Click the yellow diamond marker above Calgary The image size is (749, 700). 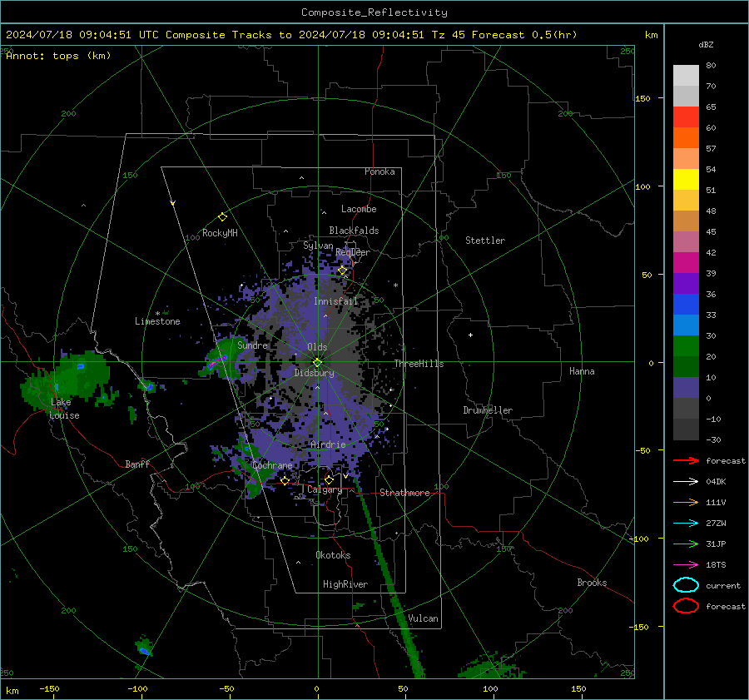[329, 479]
